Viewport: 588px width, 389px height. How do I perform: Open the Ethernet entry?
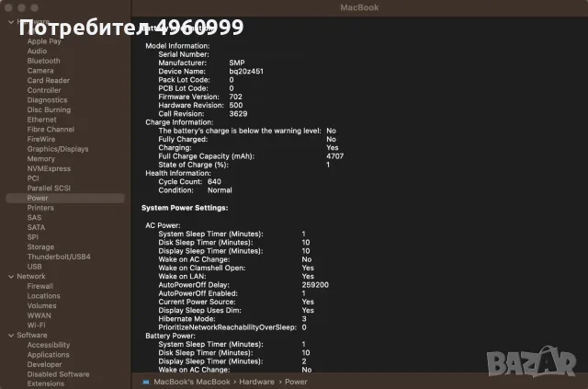41,120
